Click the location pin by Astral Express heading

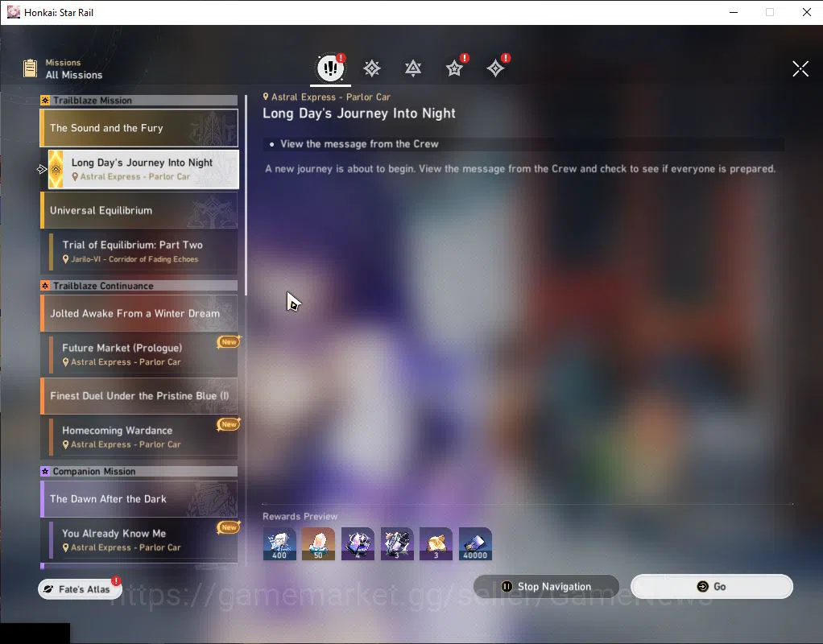coord(266,97)
